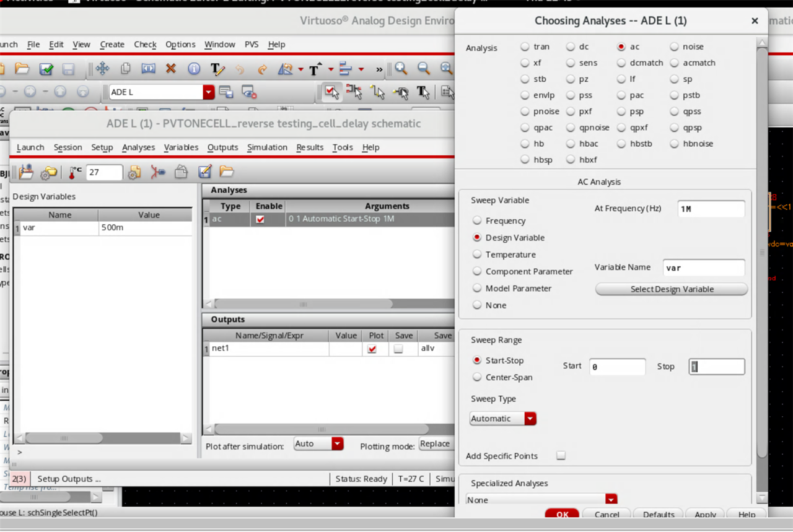Viewport: 793px width, 532px height.
Task: Open the Create menu in schematic editor
Action: (x=112, y=45)
